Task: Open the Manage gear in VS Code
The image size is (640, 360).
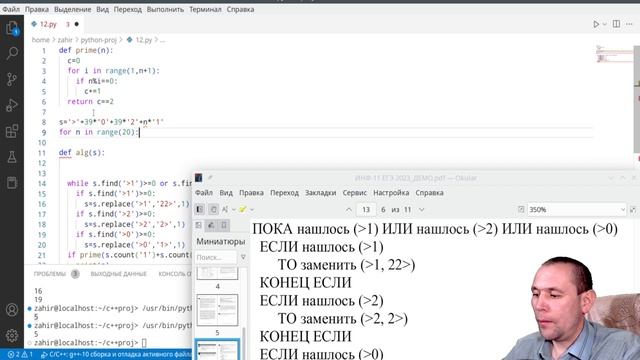Action: point(12,335)
